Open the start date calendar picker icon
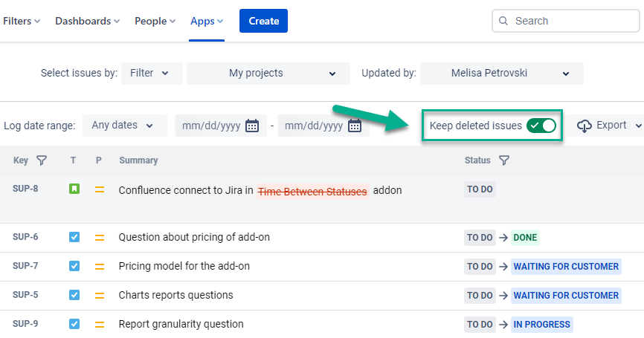Image resolution: width=644 pixels, height=338 pixels. [252, 126]
